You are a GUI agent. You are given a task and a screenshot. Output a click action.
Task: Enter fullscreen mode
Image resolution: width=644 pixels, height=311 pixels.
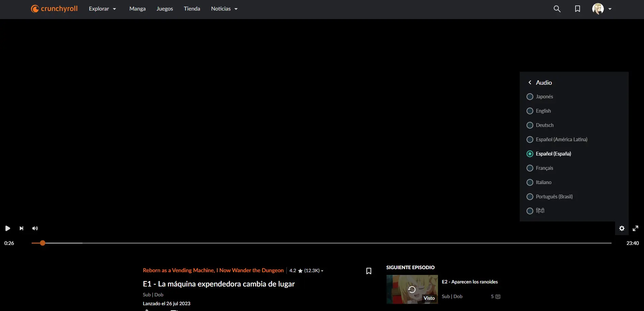point(635,228)
